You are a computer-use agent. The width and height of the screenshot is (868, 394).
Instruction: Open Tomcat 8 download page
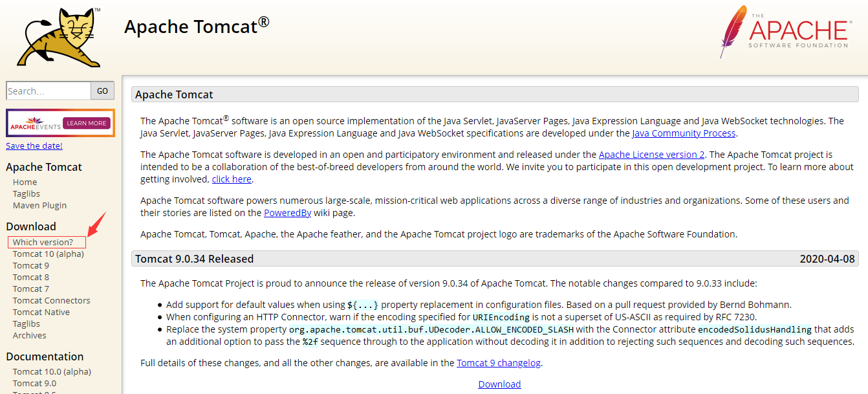coord(31,278)
